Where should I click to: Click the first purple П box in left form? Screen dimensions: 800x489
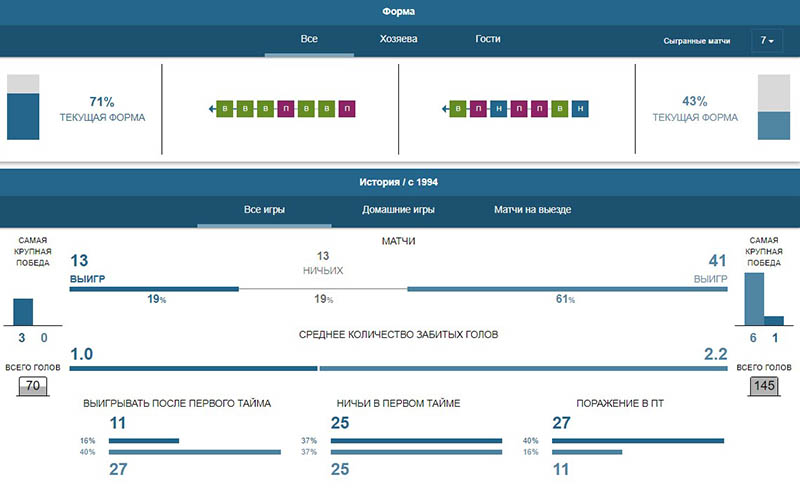(287, 109)
